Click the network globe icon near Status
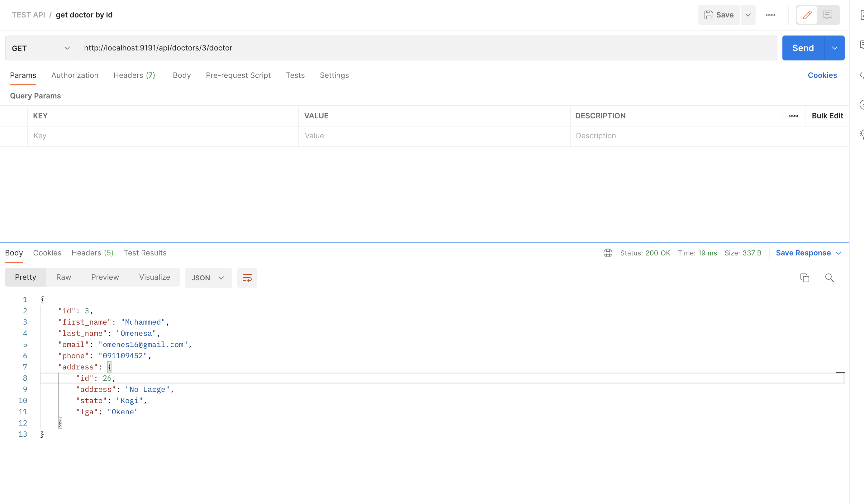 [x=608, y=253]
